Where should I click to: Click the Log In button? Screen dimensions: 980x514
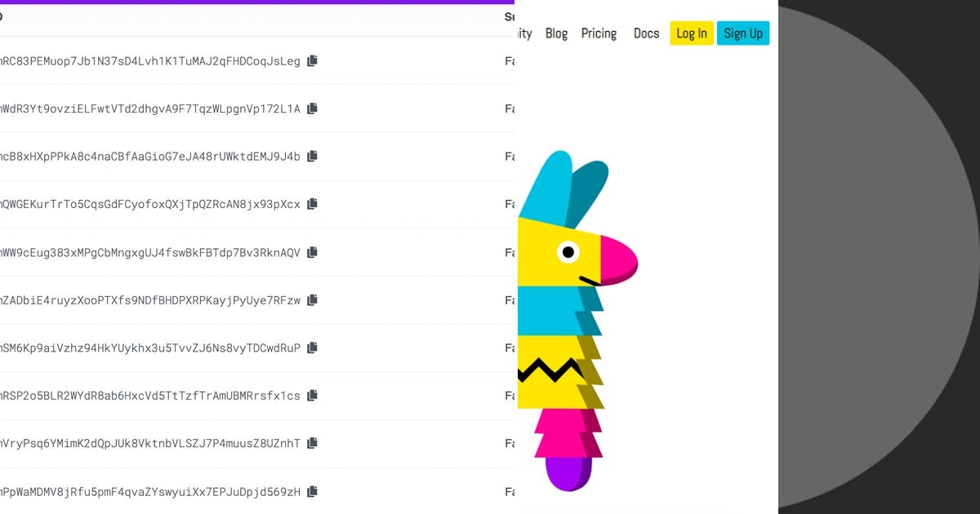691,33
